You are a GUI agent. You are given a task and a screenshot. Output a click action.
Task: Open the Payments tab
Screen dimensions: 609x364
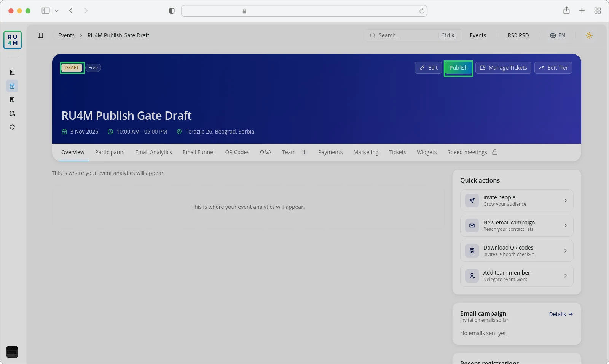[x=330, y=152]
